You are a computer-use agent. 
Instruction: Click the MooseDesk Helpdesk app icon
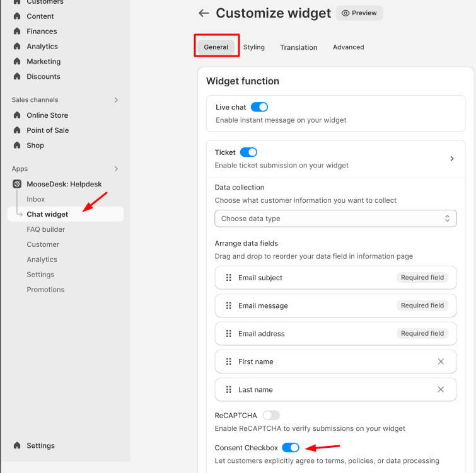[x=17, y=184]
